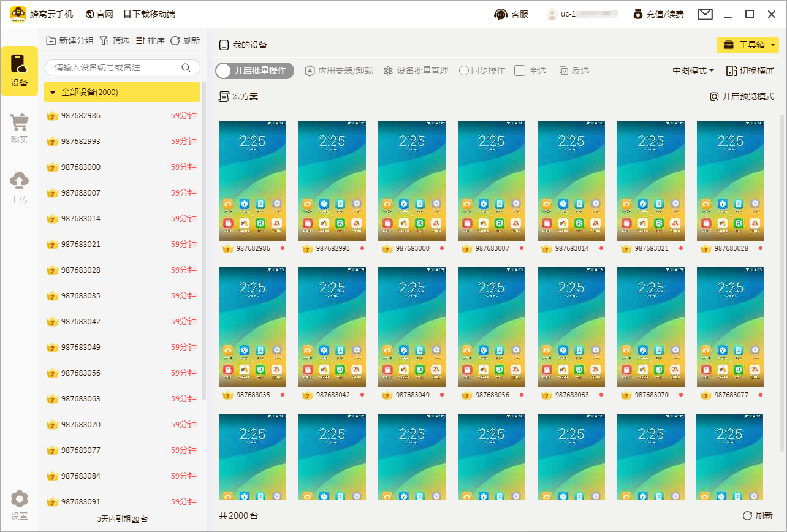The width and height of the screenshot is (787, 532).
Task: Focus the device number search field
Action: [123, 67]
